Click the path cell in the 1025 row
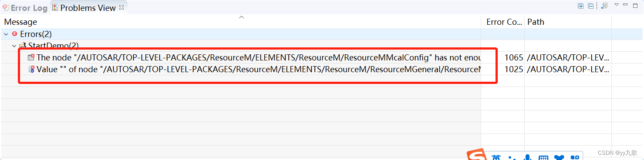Screen dimensions: 644x160 click(x=568, y=69)
